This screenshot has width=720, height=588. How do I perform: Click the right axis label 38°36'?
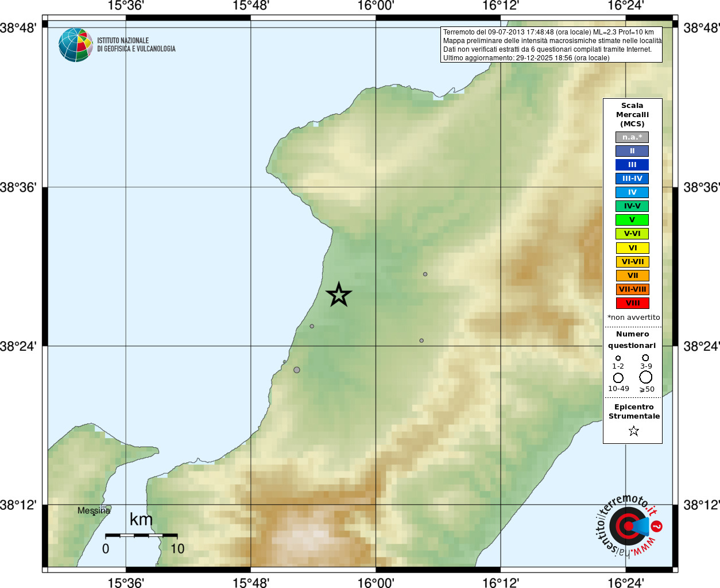(x=701, y=187)
